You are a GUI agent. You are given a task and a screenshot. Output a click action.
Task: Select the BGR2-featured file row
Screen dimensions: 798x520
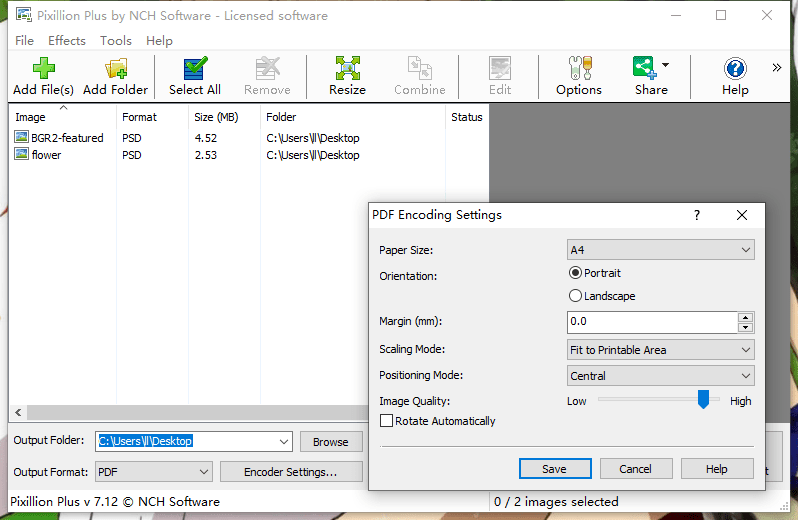249,137
